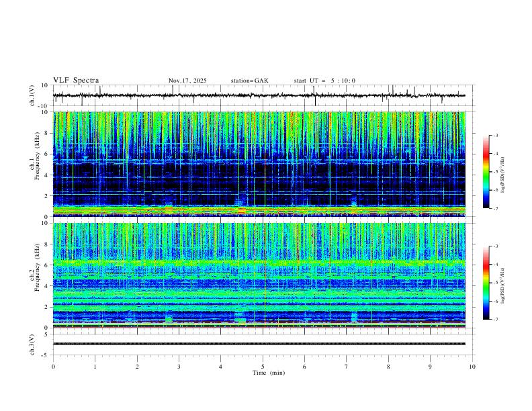The height and width of the screenshot is (411, 532).
Task: Click the ch.1 spectrogram color scale bar
Action: (x=486, y=172)
